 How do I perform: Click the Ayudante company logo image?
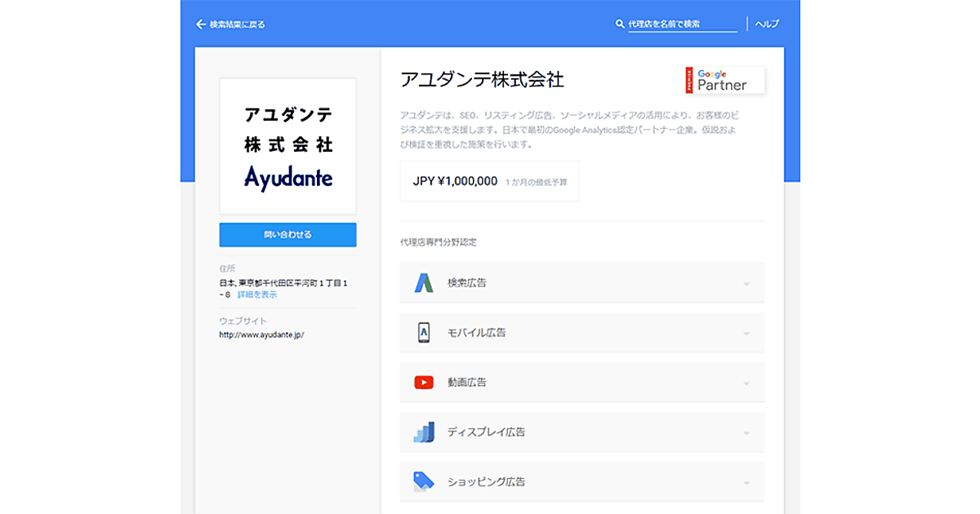[x=287, y=146]
